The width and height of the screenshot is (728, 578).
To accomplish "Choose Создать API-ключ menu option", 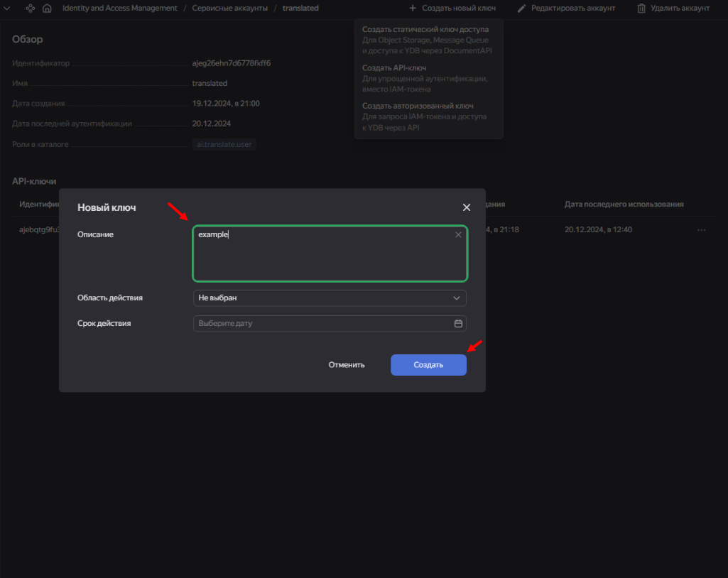I will (x=394, y=68).
